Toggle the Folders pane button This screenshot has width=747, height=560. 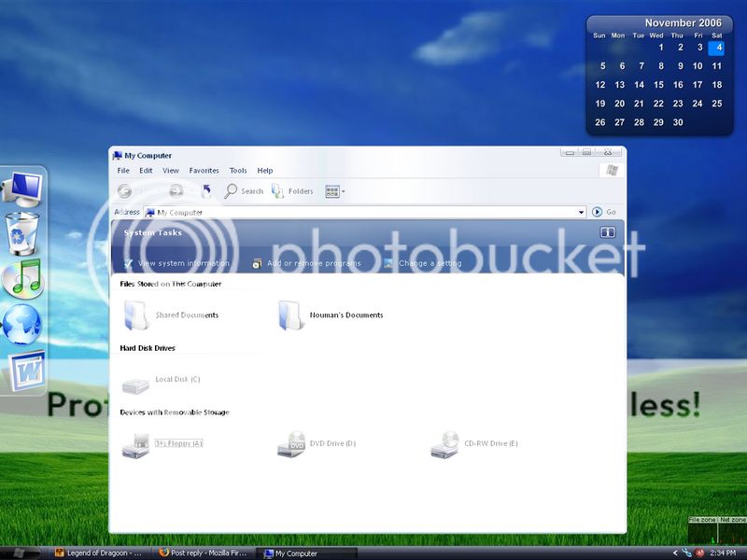292,191
